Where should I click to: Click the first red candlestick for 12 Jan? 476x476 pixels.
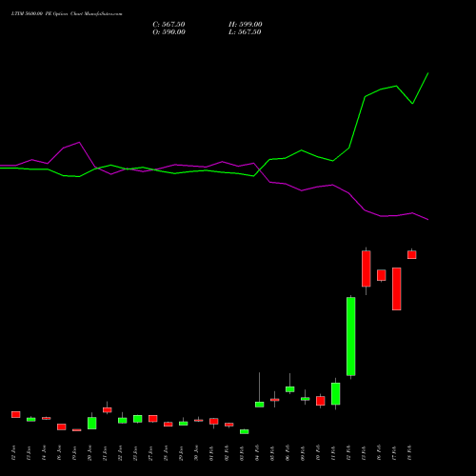coord(16,414)
